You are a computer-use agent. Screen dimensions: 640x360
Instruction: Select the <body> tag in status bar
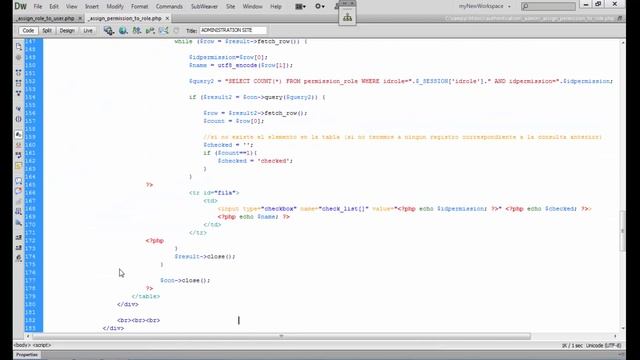point(22,345)
